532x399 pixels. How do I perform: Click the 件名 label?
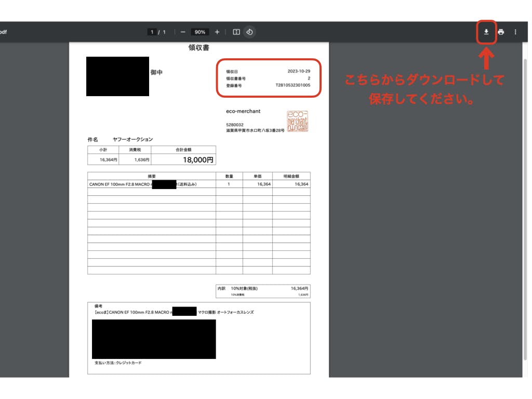click(92, 139)
